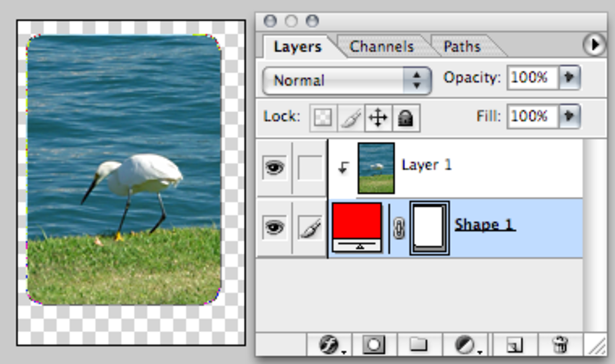The height and width of the screenshot is (364, 615).
Task: Click the Create new layer icon
Action: [x=514, y=346]
